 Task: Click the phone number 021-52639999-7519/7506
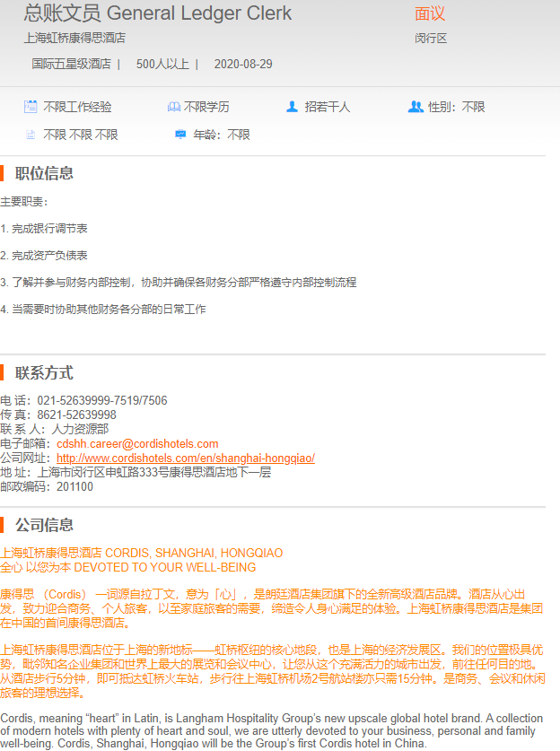102,400
